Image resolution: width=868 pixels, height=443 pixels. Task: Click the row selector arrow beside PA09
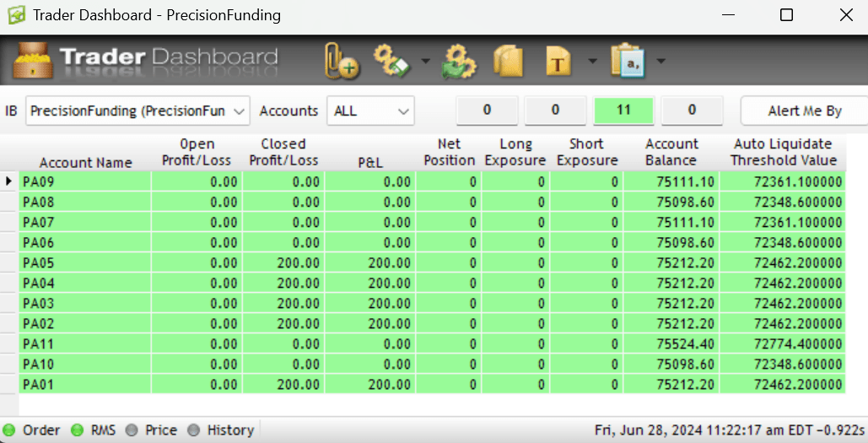click(x=8, y=181)
